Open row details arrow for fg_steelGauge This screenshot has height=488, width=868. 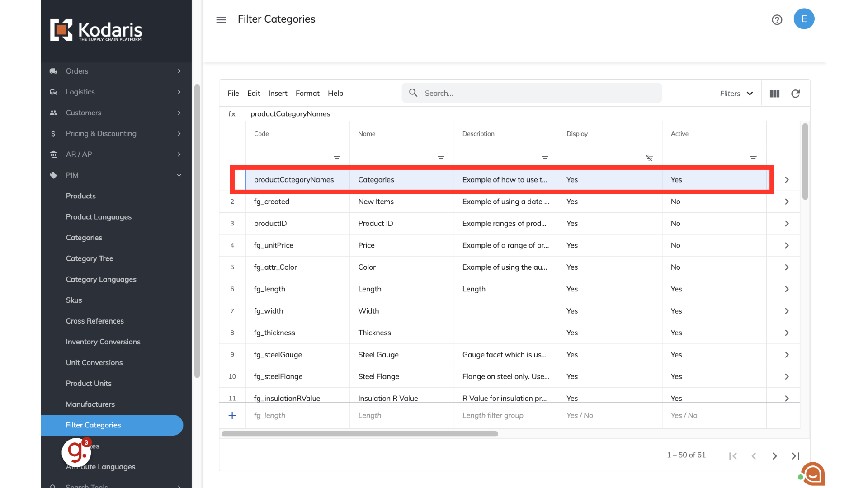(787, 355)
